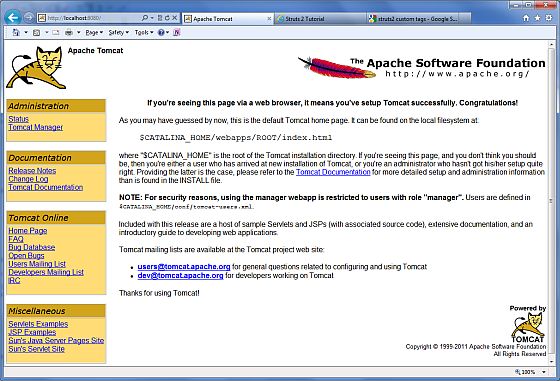Click the Tomcat cat logo at top left
The image size is (560, 381).
pos(36,67)
